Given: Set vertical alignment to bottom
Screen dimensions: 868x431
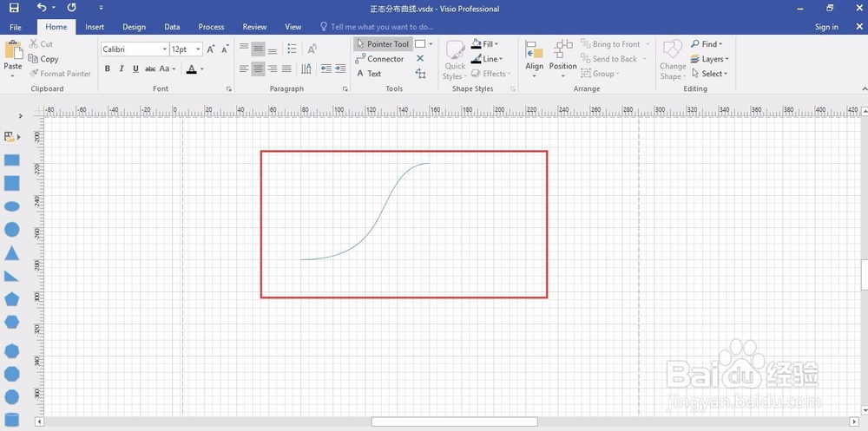Looking at the screenshot, I should click(273, 49).
